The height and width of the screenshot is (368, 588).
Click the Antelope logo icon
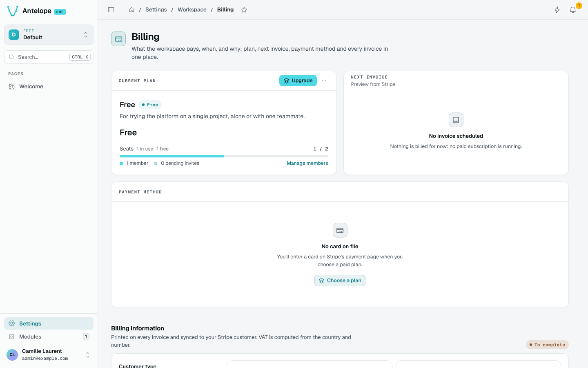[13, 11]
